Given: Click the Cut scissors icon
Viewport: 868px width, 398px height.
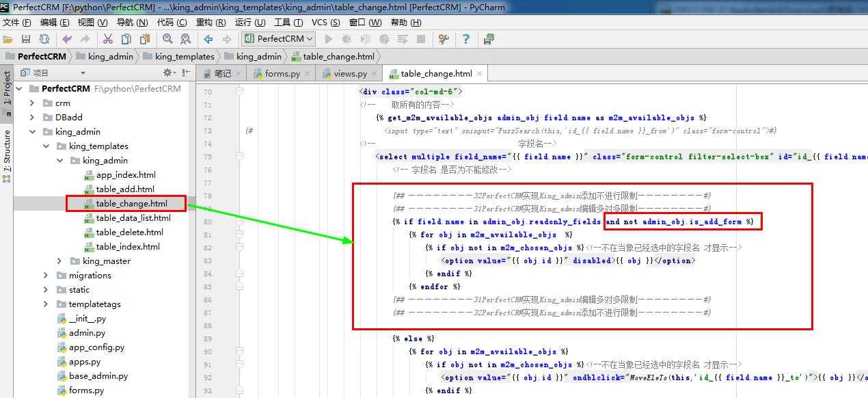Looking at the screenshot, I should click(107, 39).
